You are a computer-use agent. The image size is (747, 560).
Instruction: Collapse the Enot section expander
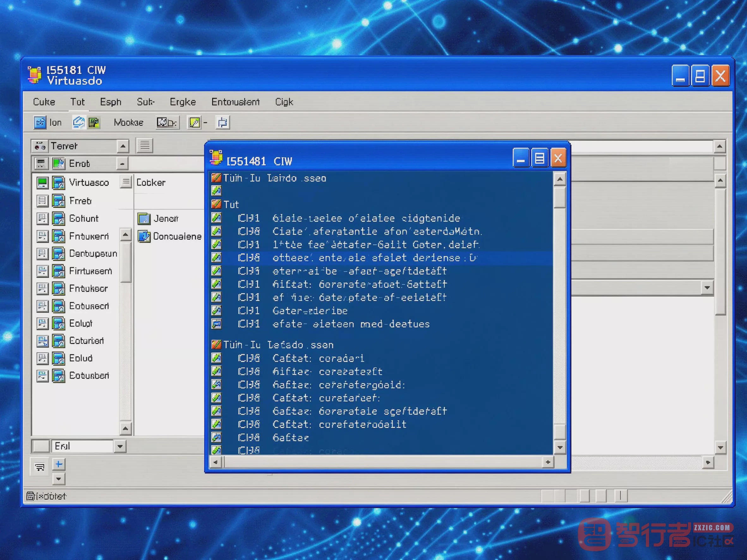pos(122,164)
